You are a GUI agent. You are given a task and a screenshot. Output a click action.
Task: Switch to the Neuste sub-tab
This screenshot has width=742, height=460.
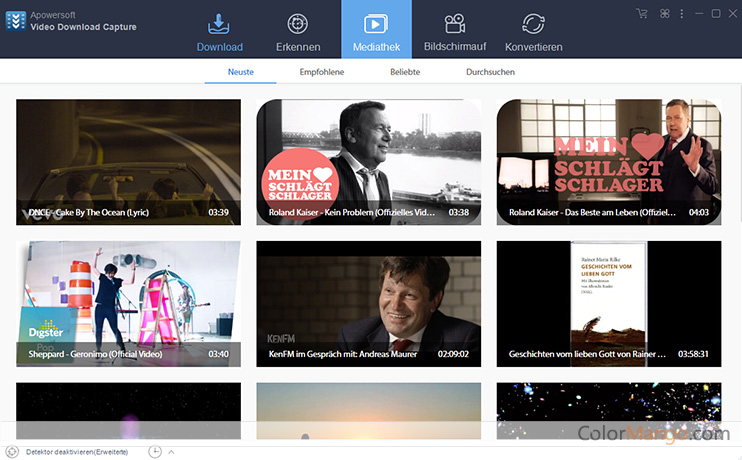coord(240,72)
